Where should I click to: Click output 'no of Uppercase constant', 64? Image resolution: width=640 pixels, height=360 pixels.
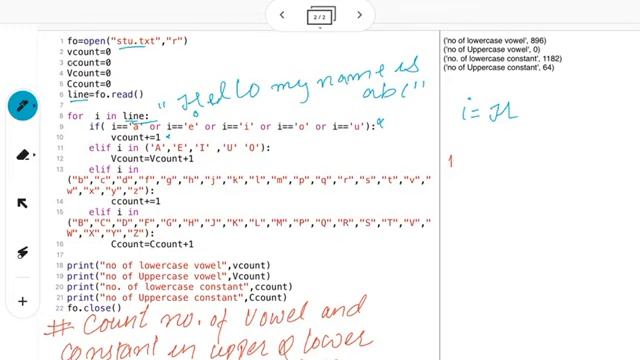tap(499, 68)
